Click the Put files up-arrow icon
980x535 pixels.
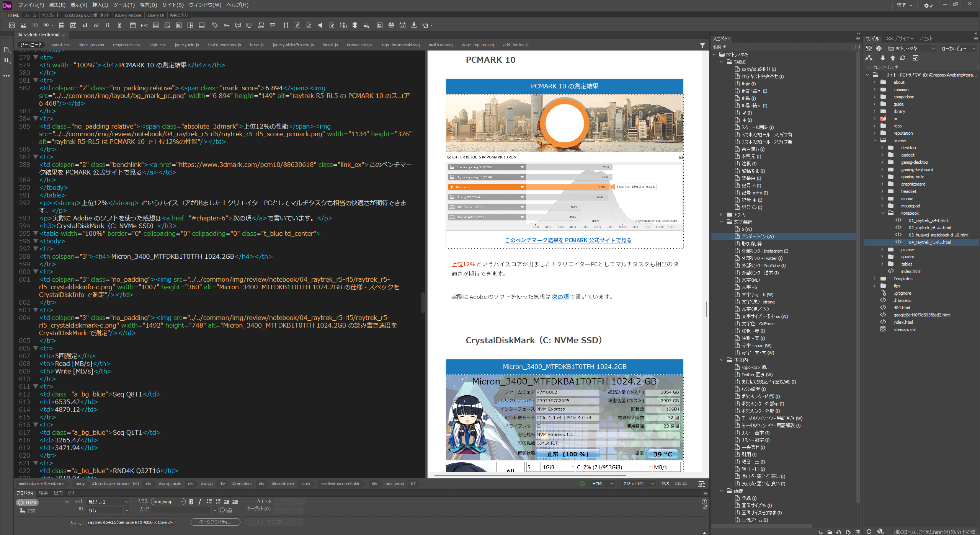click(x=892, y=58)
